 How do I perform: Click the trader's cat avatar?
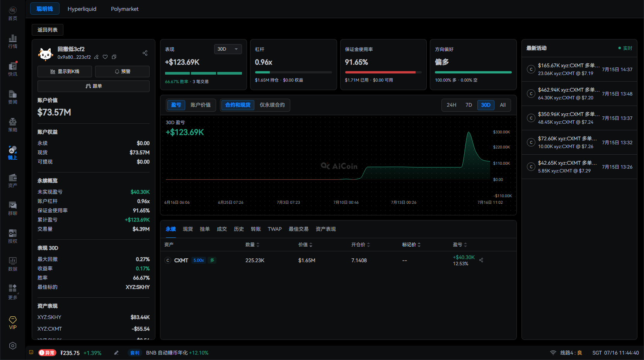coord(46,53)
